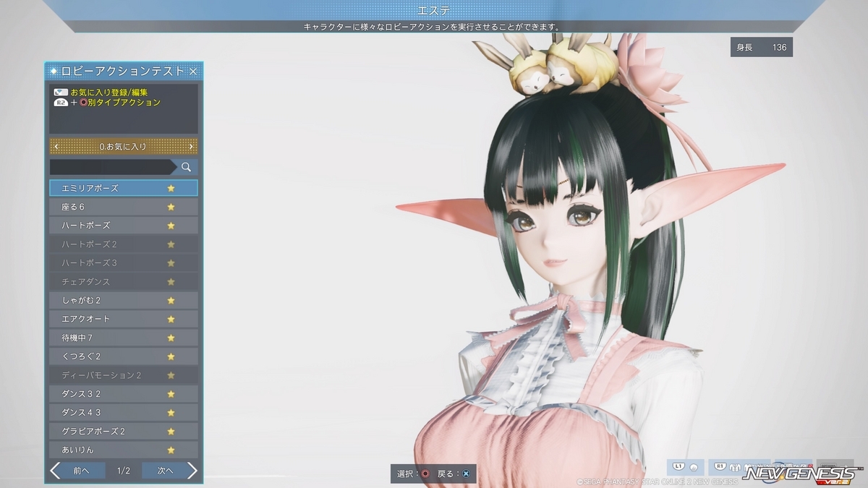Play the しゃがむ2 lobby action

[x=124, y=301]
